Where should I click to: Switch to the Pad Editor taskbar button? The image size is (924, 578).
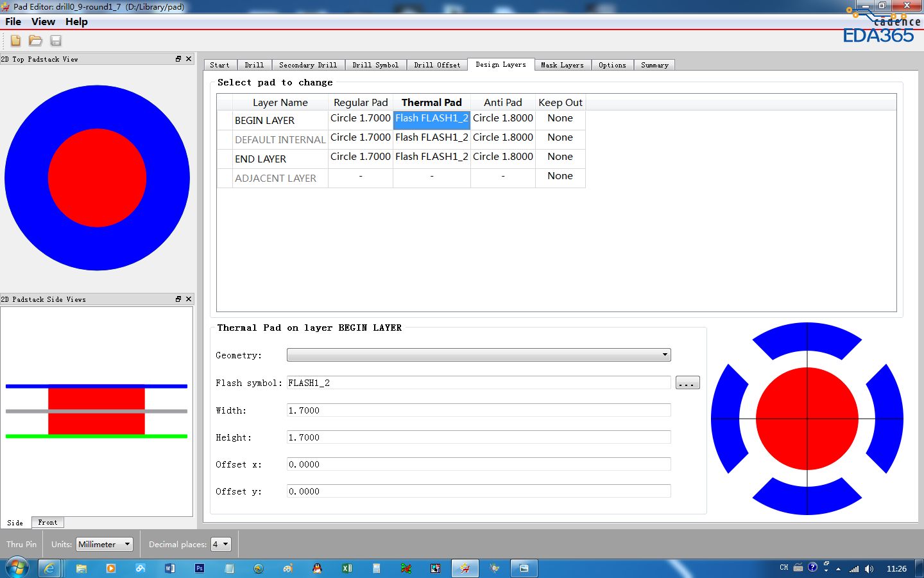pyautogui.click(x=465, y=568)
